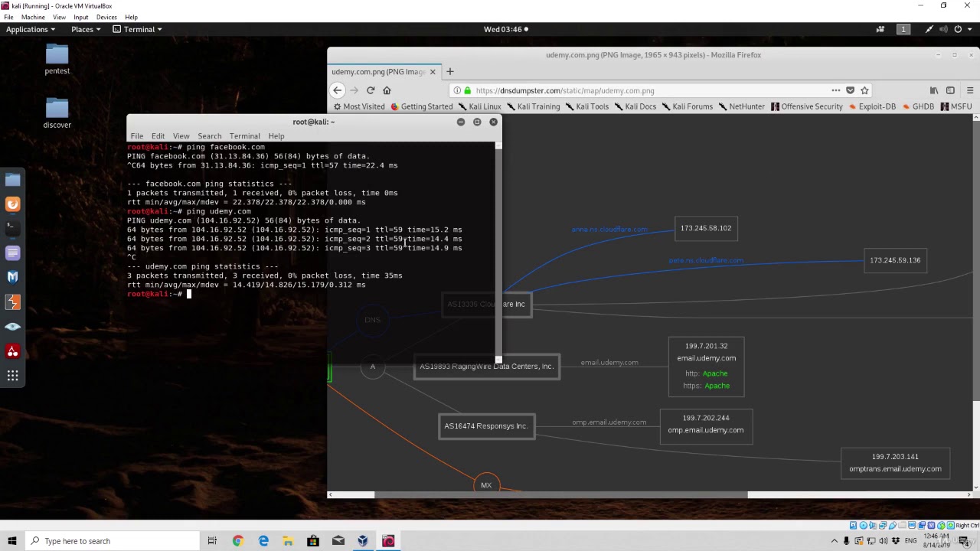Open Firefox library icon
The width and height of the screenshot is (980, 551).
tap(934, 90)
